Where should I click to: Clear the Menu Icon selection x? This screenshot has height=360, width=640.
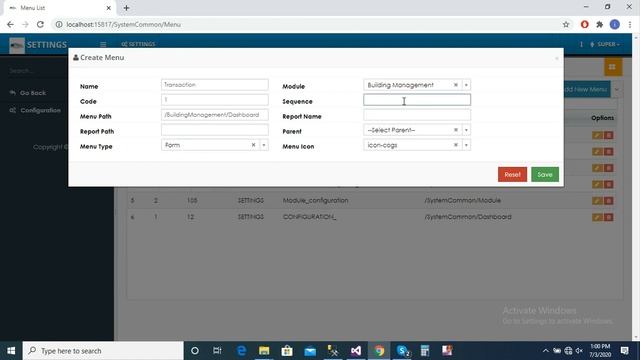pos(456,145)
